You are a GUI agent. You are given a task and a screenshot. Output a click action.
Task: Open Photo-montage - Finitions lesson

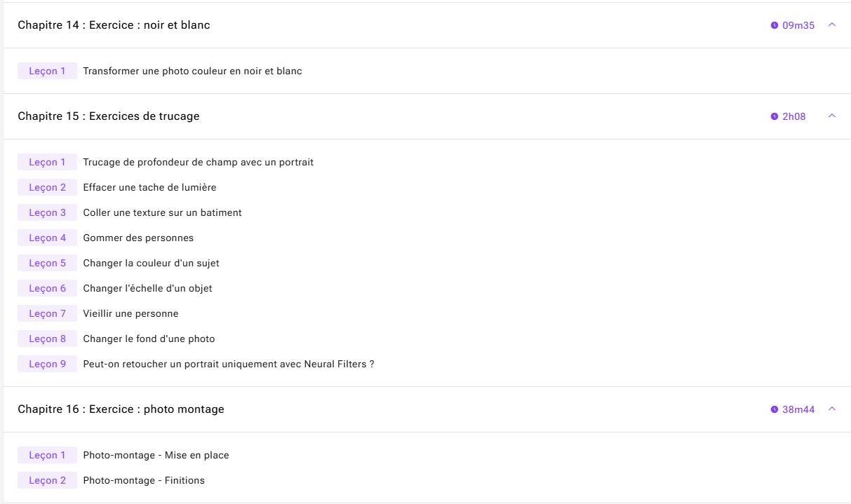pyautogui.click(x=144, y=480)
